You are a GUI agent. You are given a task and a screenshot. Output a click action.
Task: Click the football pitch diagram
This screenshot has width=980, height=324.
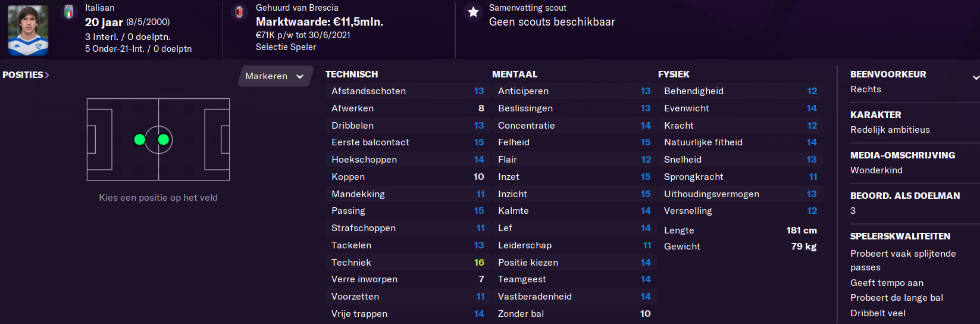(158, 139)
